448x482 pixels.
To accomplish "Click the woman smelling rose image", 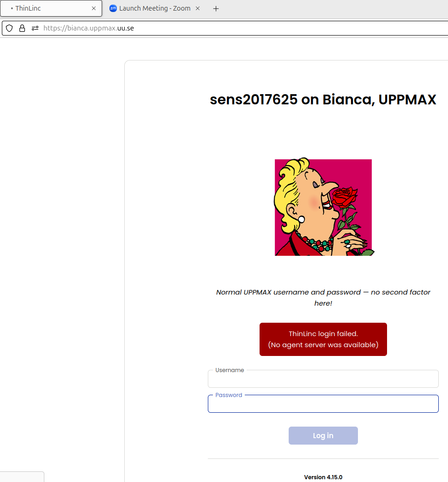I will pos(323,207).
